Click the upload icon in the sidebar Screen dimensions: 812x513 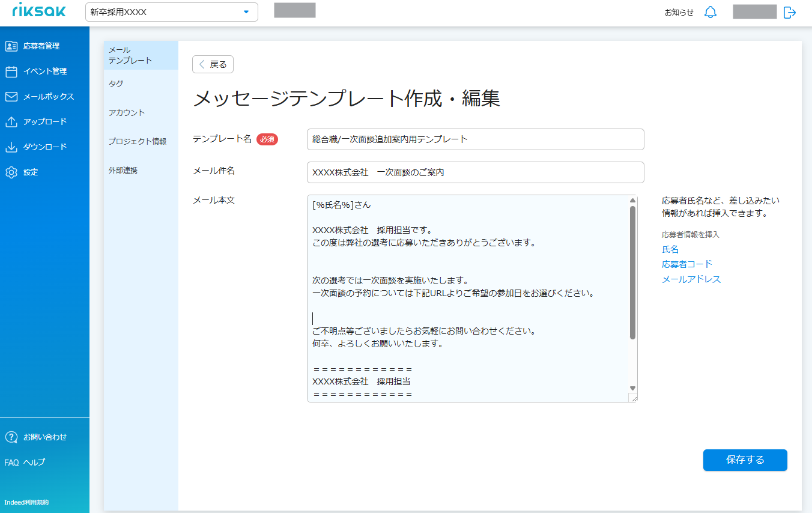pyautogui.click(x=11, y=122)
